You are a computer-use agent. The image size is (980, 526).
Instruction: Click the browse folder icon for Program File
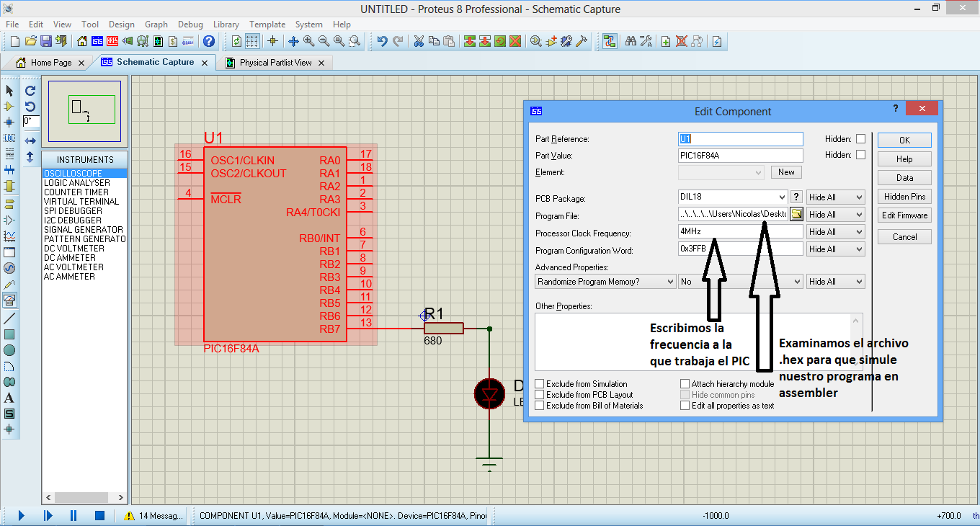[x=796, y=214]
